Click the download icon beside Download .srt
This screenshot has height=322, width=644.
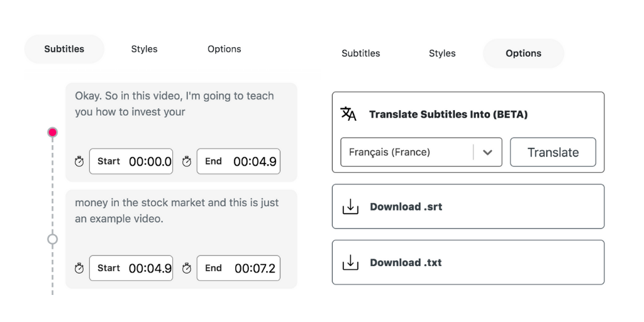(x=350, y=206)
